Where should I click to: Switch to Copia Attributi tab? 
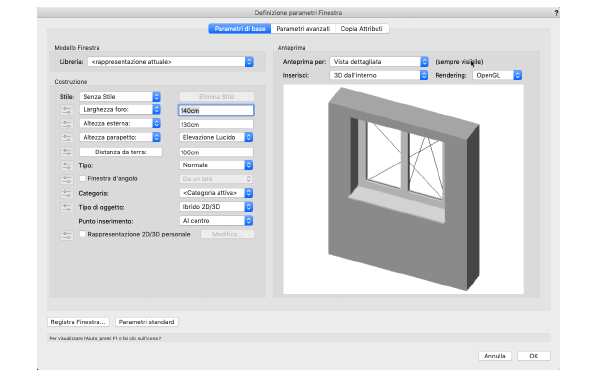(x=362, y=29)
